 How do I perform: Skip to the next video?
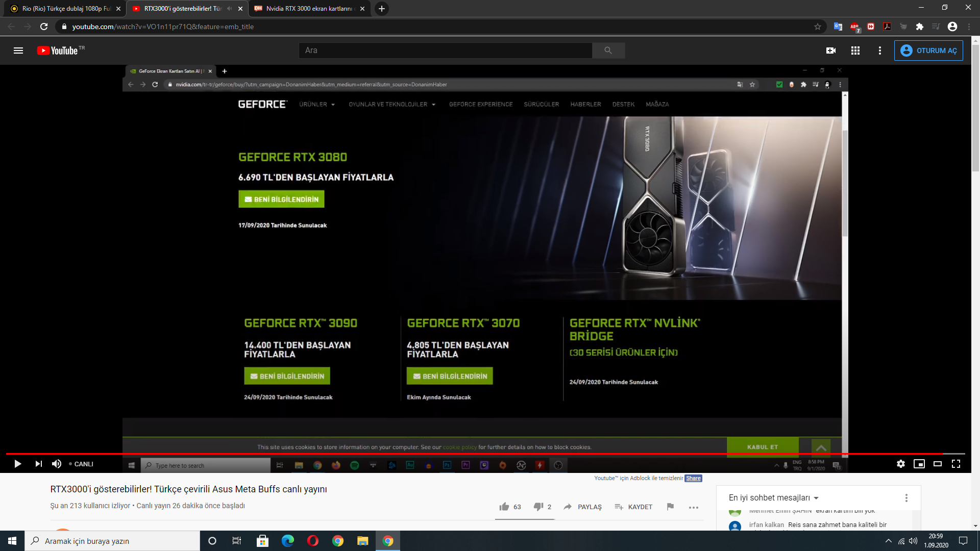tap(38, 464)
